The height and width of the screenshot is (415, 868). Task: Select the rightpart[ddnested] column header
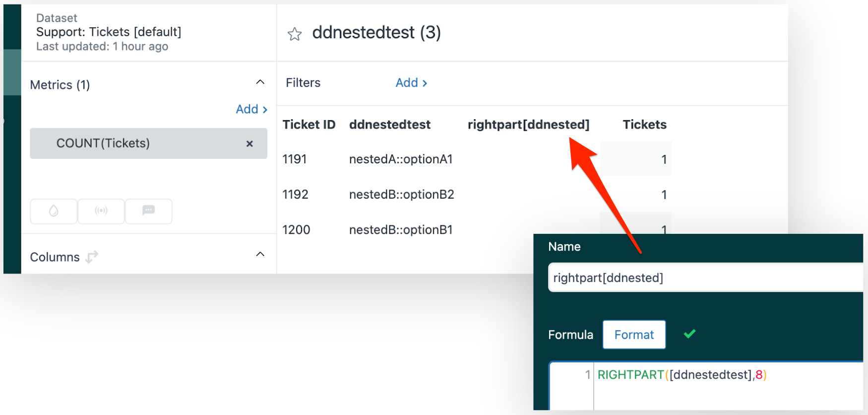coord(528,125)
